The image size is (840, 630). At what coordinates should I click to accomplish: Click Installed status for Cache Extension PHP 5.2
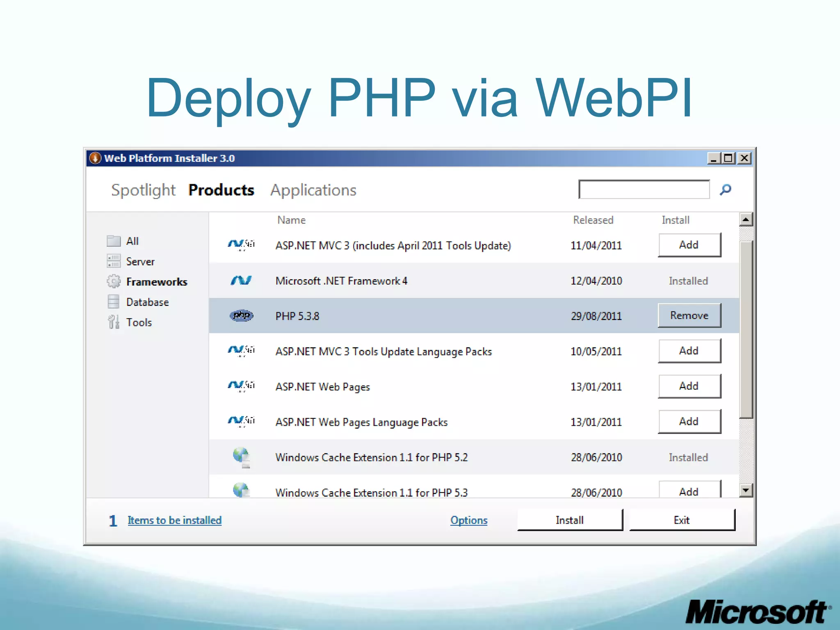(x=689, y=457)
